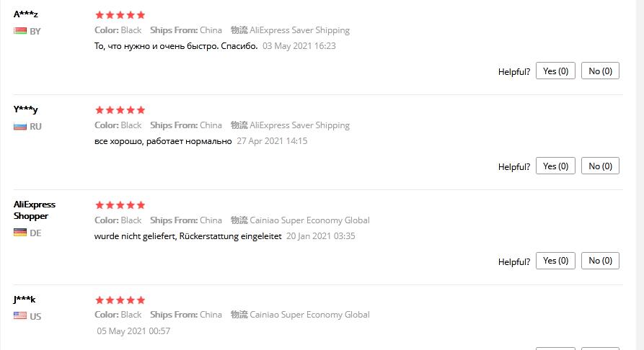Click the German review text about refund

(188, 235)
